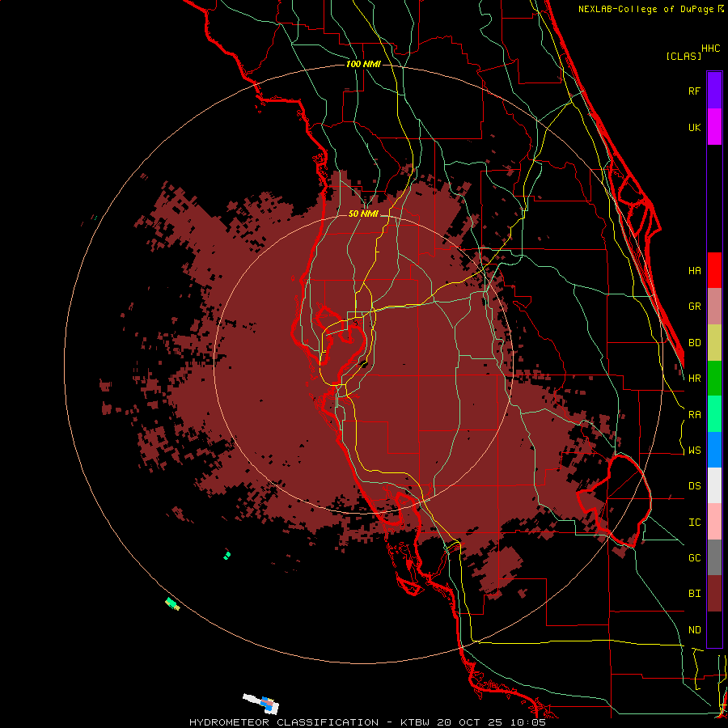Click the HA legend label text
The height and width of the screenshot is (728, 728).
(x=694, y=270)
